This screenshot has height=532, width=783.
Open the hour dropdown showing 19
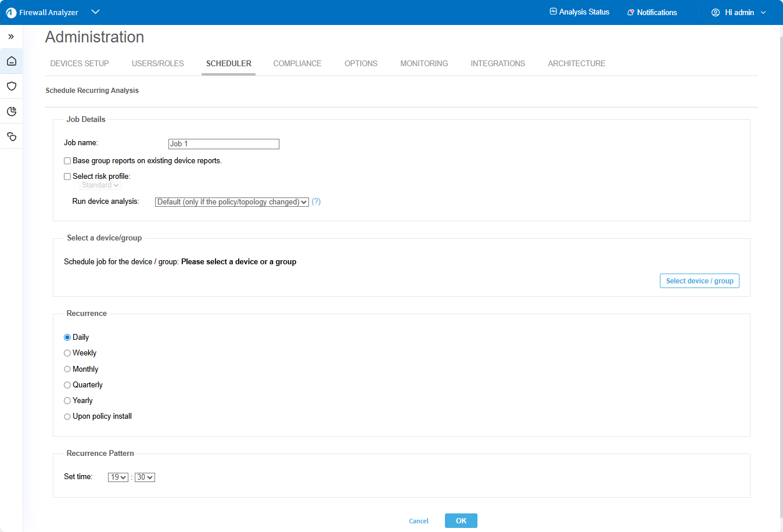tap(118, 477)
